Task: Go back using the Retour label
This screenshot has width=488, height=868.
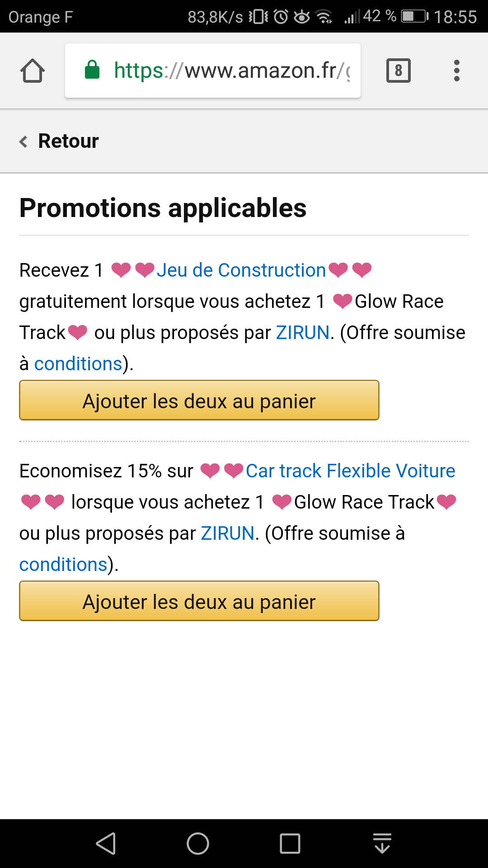Action: click(x=68, y=141)
